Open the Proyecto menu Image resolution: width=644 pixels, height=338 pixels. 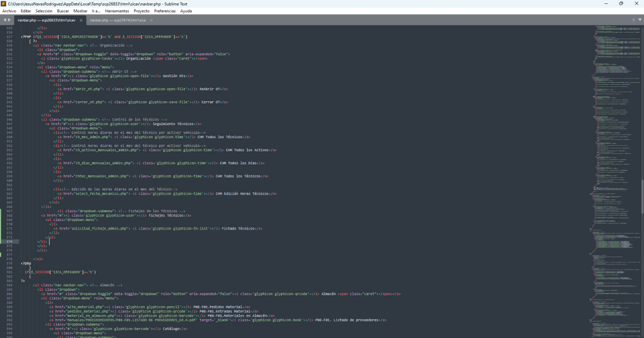142,12
